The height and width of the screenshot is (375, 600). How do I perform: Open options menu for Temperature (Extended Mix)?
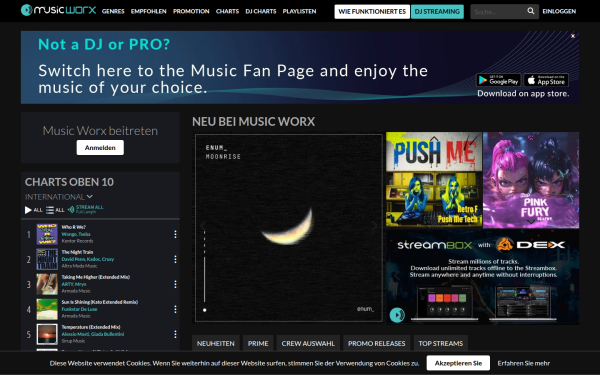(175, 334)
